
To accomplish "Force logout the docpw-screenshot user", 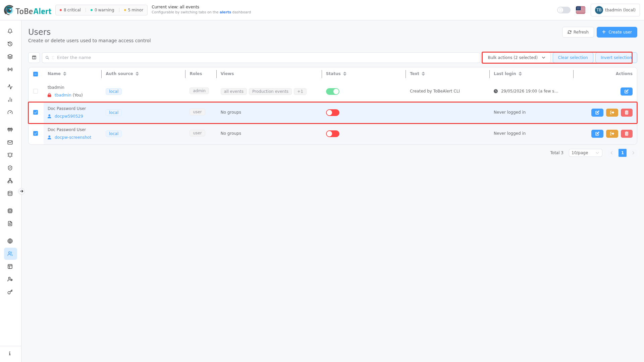I will 612,134.
